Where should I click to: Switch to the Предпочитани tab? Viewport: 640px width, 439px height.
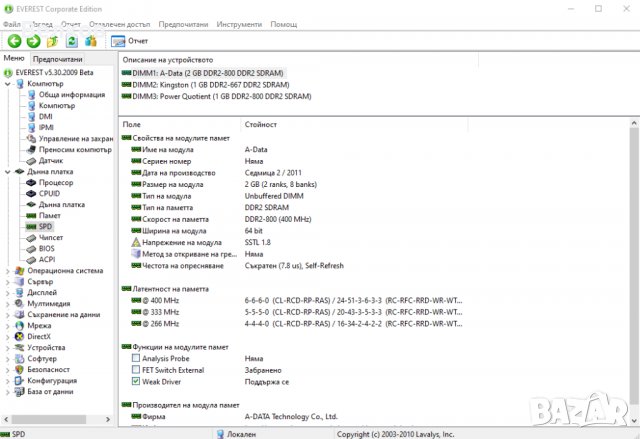pos(57,60)
